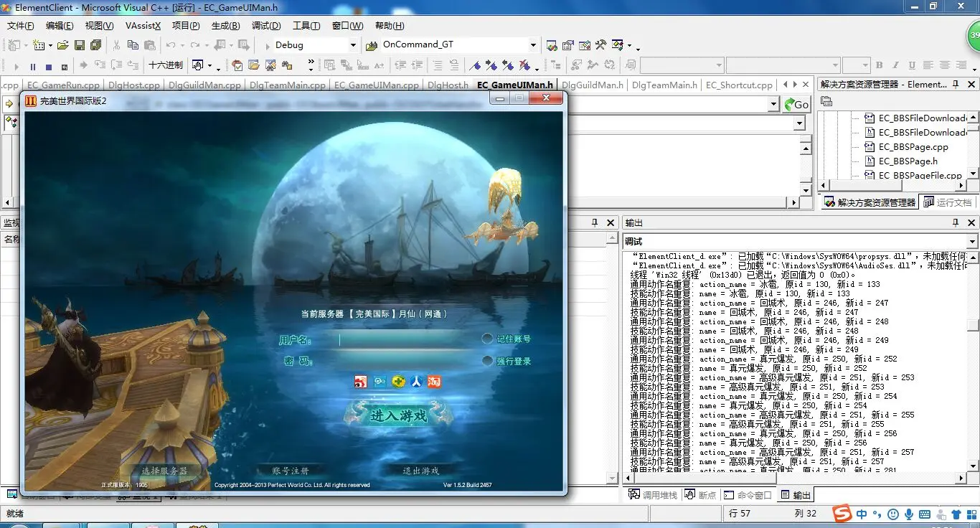Save the current file via floppy icon
The width and height of the screenshot is (980, 528).
[79, 45]
